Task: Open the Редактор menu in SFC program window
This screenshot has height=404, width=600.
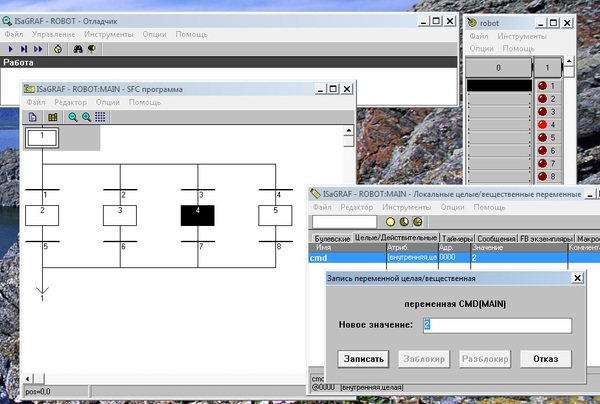Action: (70, 102)
